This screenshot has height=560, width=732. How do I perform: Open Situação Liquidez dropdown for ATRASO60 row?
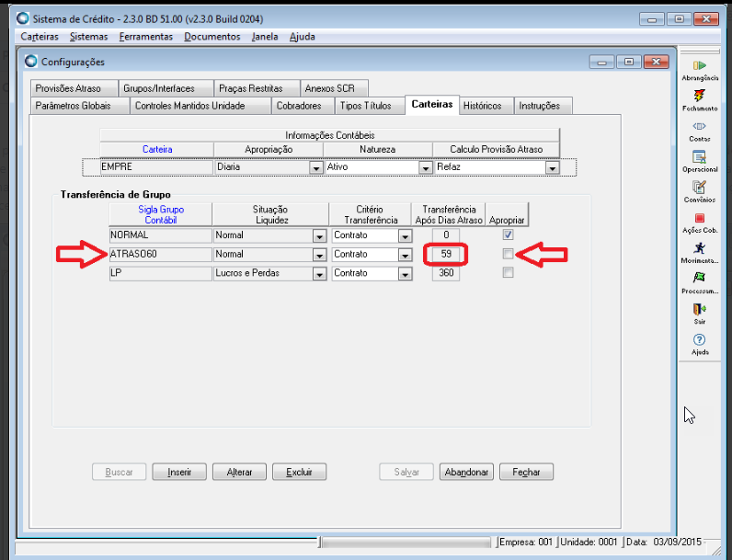pyautogui.click(x=319, y=256)
